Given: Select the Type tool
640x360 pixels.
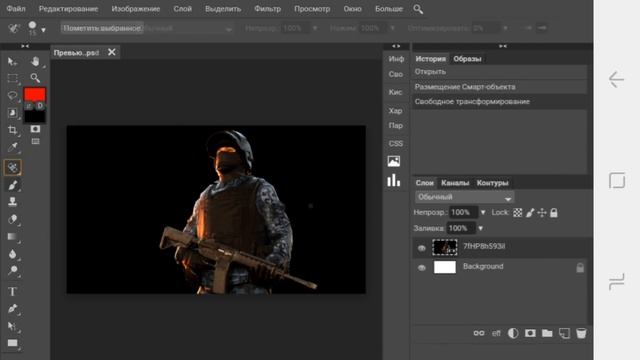Looking at the screenshot, I should [x=12, y=291].
